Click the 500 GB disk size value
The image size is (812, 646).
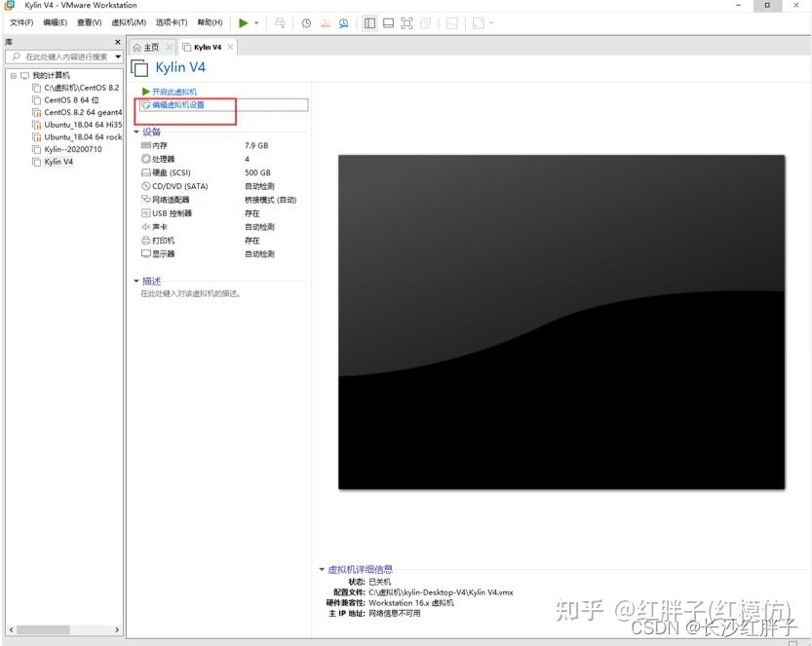tap(257, 172)
